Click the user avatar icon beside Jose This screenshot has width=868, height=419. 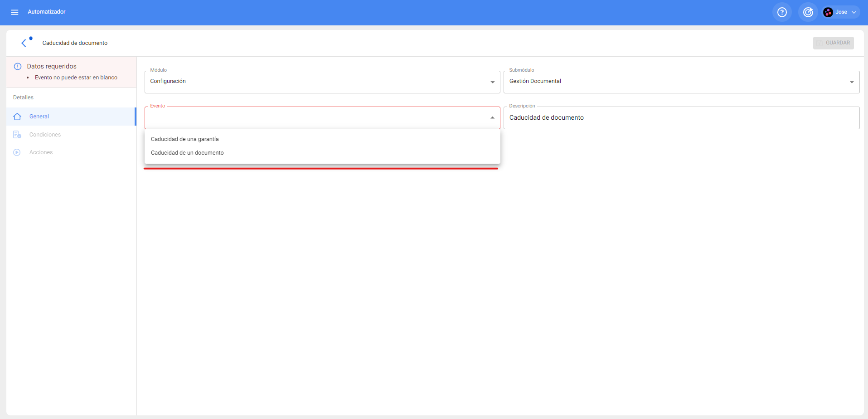[x=828, y=12]
